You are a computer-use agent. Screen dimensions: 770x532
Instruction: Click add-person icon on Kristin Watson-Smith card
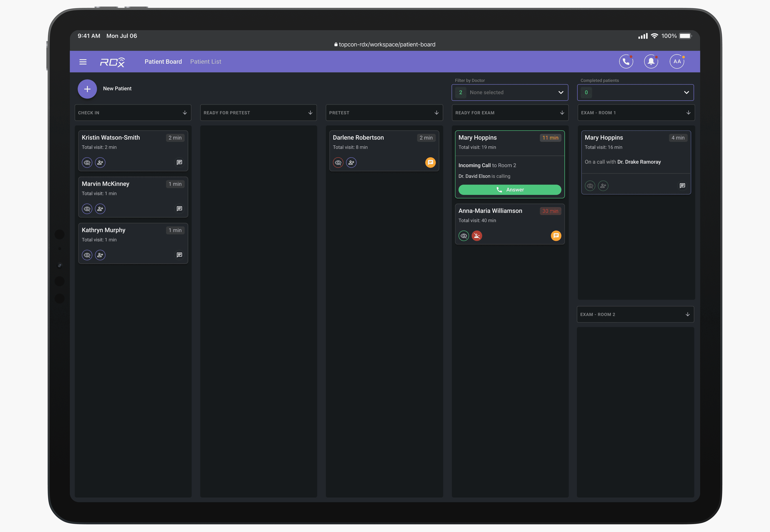tap(100, 163)
